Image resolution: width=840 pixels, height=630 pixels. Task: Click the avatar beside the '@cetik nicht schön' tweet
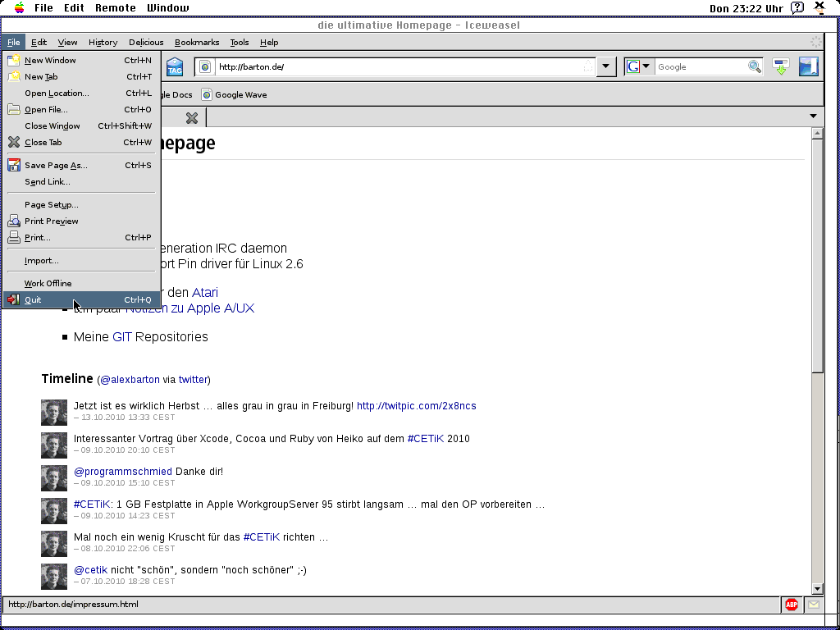(x=54, y=577)
